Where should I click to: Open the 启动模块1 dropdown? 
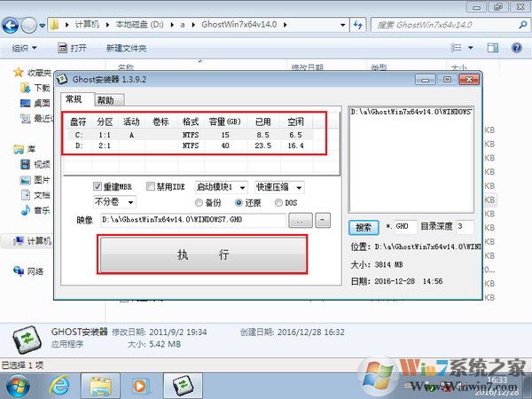[x=221, y=187]
